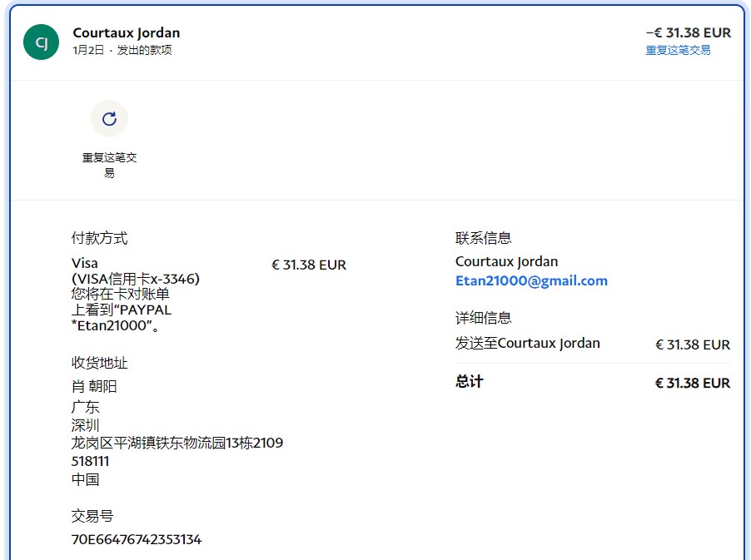Click the 发送至Courtaux Jordan line item
The image size is (751, 560).
(527, 343)
